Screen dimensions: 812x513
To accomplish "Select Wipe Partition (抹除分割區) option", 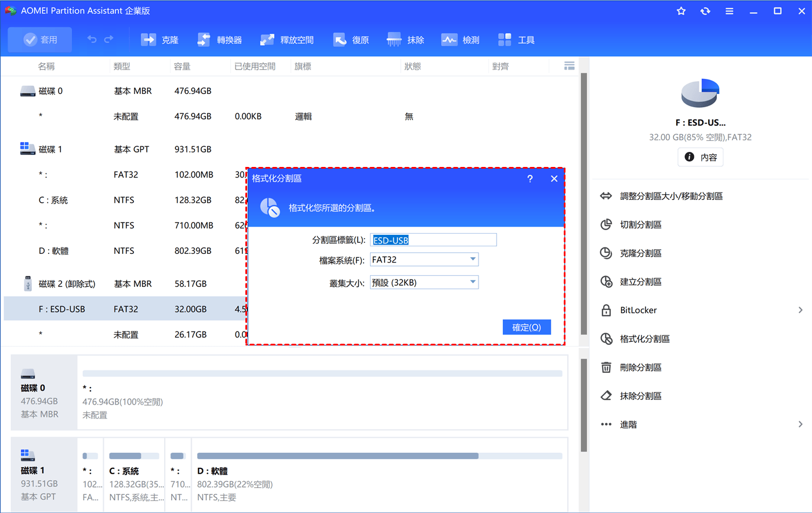I will [641, 396].
